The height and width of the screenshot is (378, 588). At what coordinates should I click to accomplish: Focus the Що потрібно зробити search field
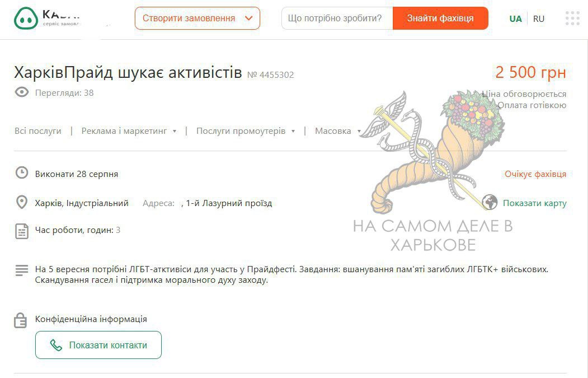(x=337, y=18)
